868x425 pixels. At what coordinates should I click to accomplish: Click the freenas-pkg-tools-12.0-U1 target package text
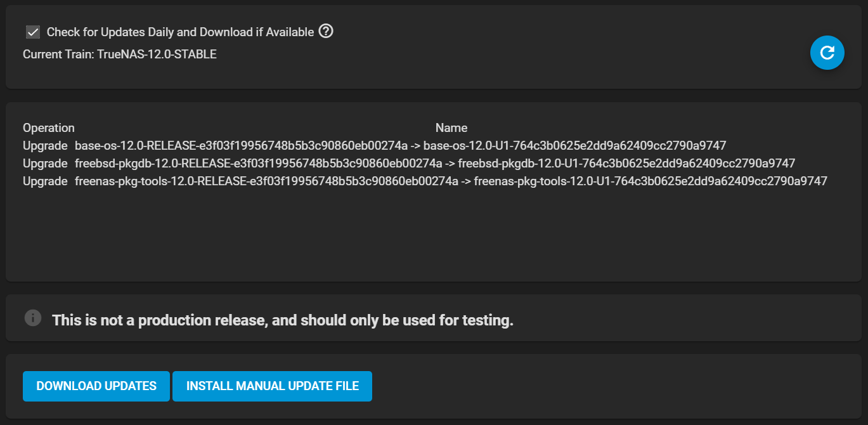point(651,181)
